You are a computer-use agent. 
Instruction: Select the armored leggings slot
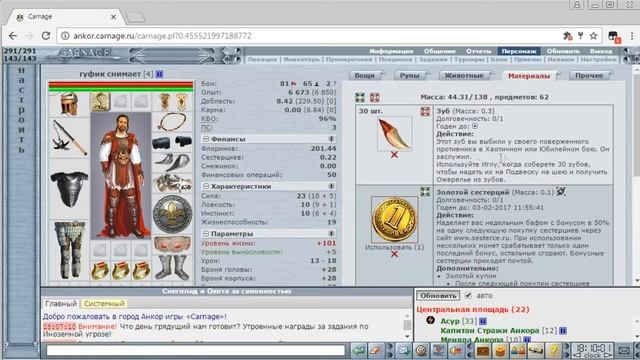69,250
